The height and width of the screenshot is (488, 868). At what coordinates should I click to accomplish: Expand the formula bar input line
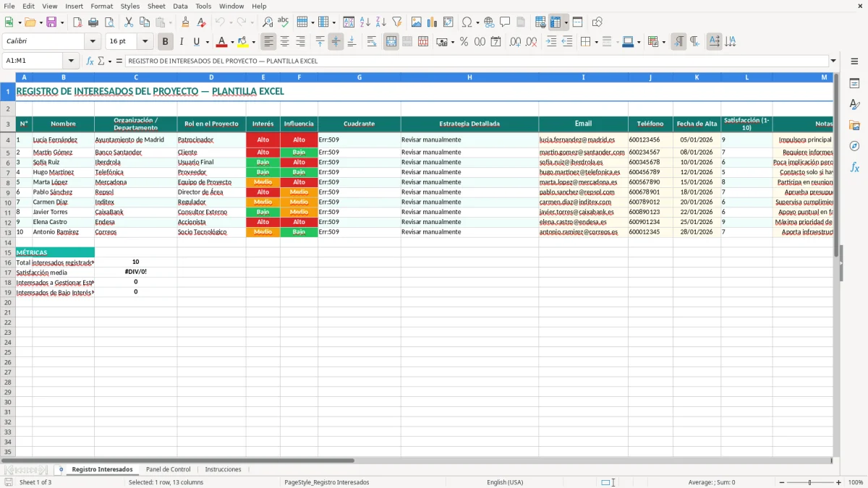pyautogui.click(x=834, y=61)
